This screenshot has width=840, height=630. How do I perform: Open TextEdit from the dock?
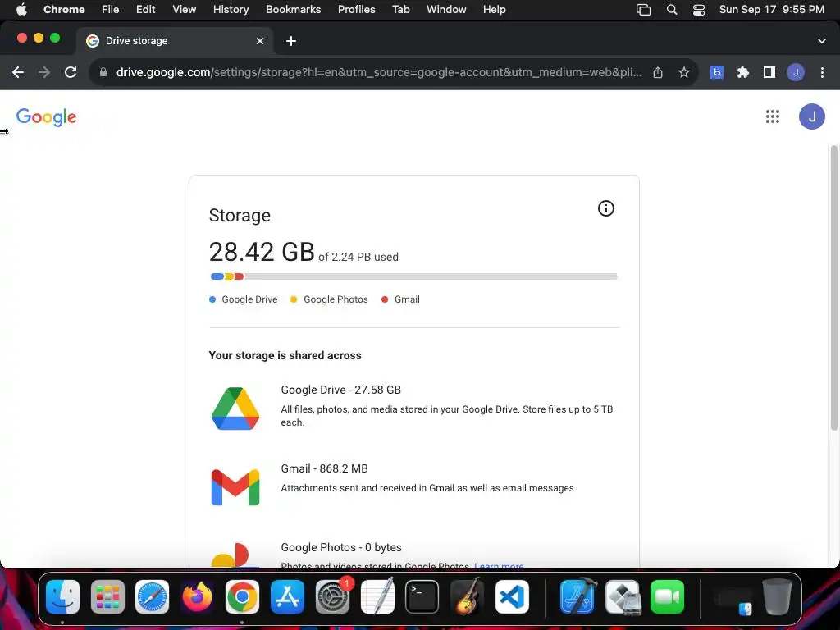(x=377, y=596)
